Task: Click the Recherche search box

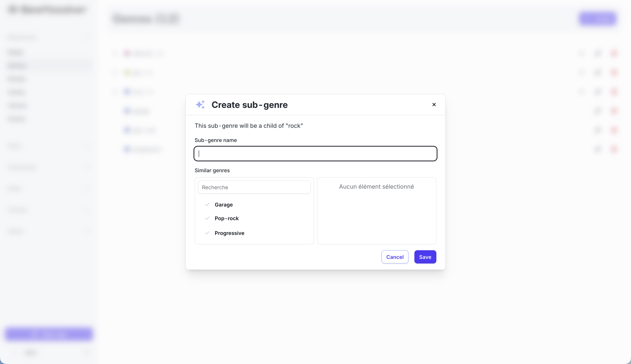Action: (x=254, y=187)
